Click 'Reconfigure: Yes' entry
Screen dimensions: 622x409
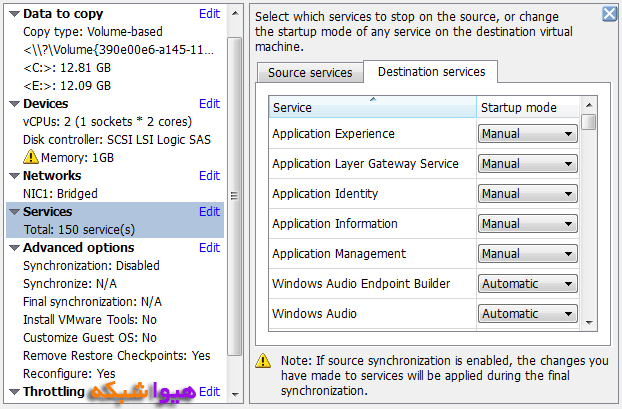click(x=69, y=374)
